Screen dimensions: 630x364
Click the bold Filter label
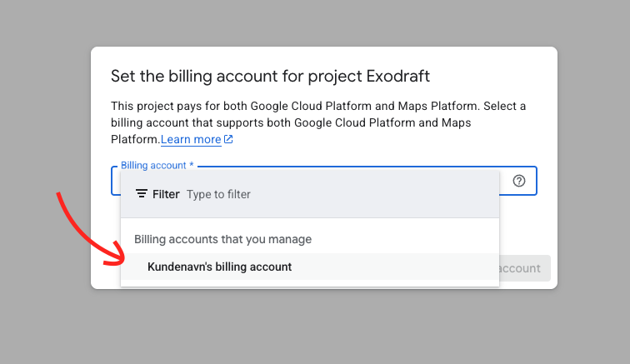click(x=166, y=194)
